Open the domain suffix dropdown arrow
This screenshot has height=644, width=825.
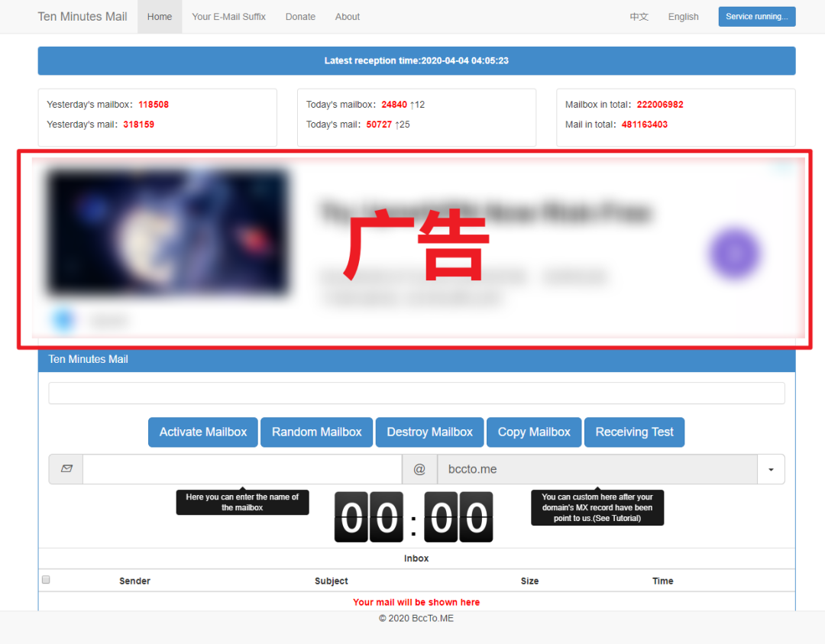(771, 469)
